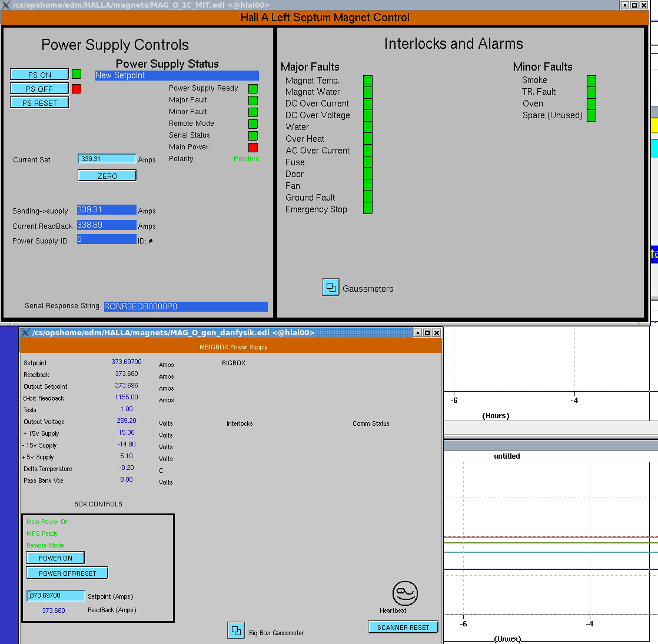Image resolution: width=658 pixels, height=644 pixels.
Task: Turn on the power supply with PS ON
Action: [x=39, y=74]
